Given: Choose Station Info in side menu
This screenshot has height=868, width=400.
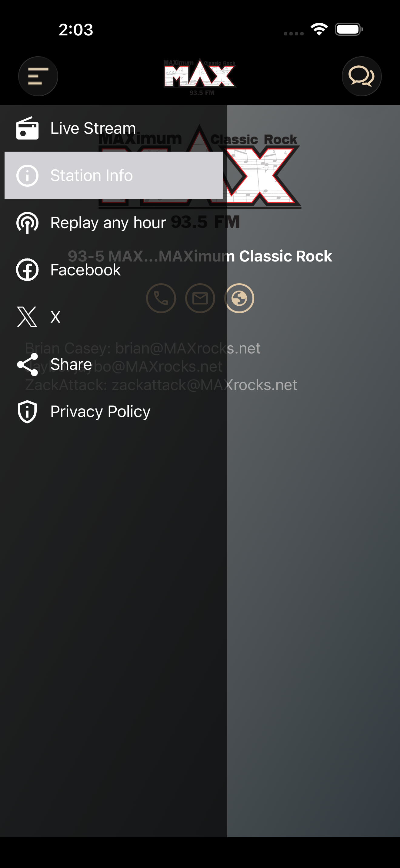Looking at the screenshot, I should click(x=114, y=175).
